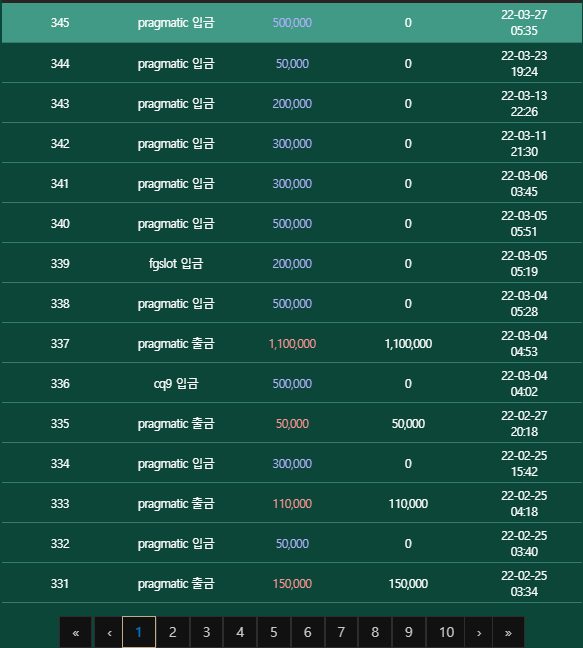
Task: Click red amount 110,000 in row 333
Action: (x=292, y=504)
